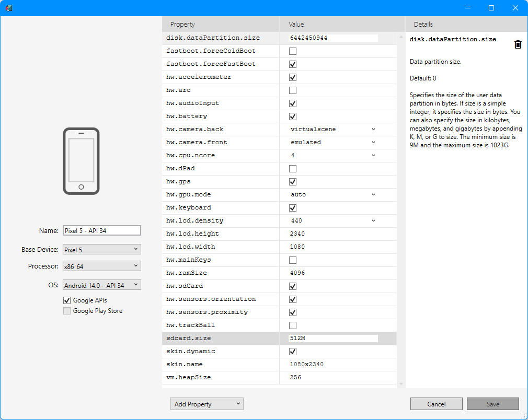The width and height of the screenshot is (528, 420).
Task: Enable the Google Play Store option
Action: click(67, 310)
